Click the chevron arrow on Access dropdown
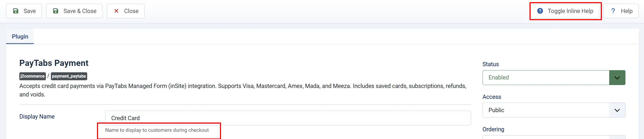 coord(617,110)
